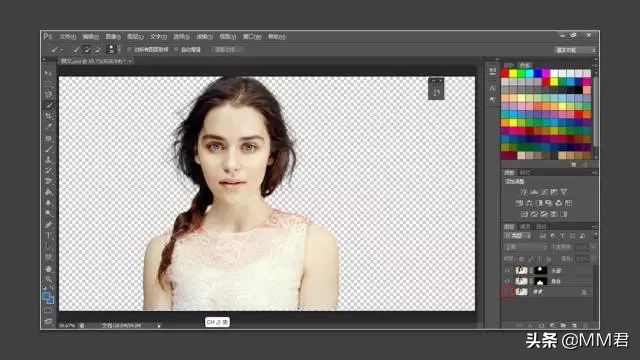Choose Subtract from selection mode in options bar
Image resolution: width=640 pixels, height=360 pixels.
coord(97,50)
